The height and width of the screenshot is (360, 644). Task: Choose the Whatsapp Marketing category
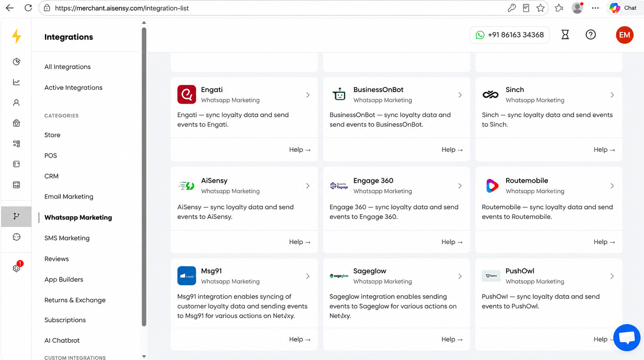pyautogui.click(x=78, y=217)
